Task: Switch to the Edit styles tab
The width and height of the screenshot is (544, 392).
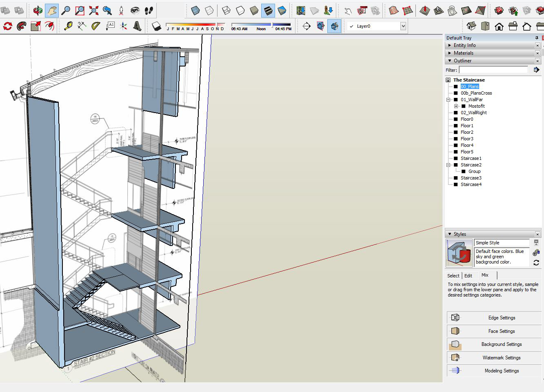Action: coord(468,276)
